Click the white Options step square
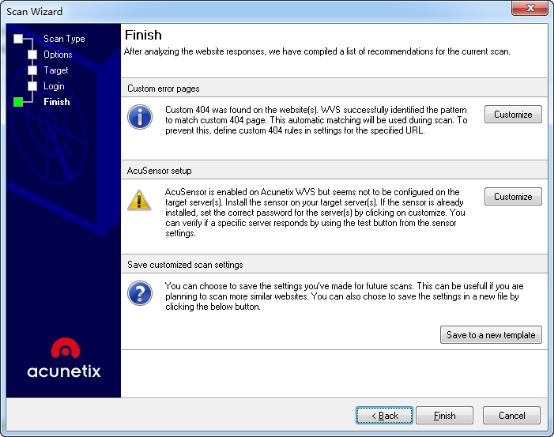 pos(33,54)
